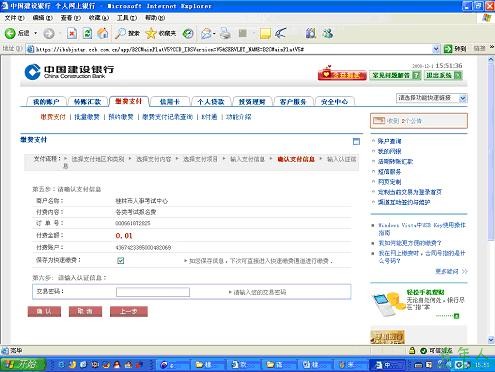Open the 收藏 menu
Screen dimensions: 495x372
(x=99, y=18)
